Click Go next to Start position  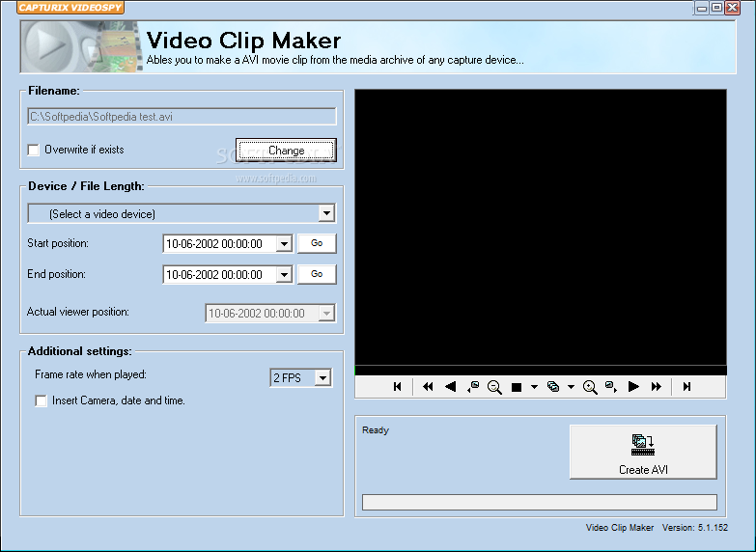pos(317,243)
